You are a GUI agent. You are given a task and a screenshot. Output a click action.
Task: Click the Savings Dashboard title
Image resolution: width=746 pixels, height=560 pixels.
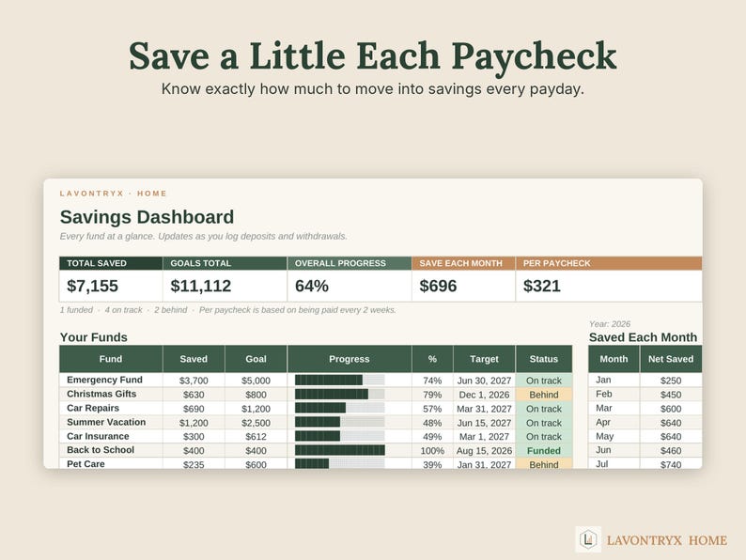(x=147, y=217)
